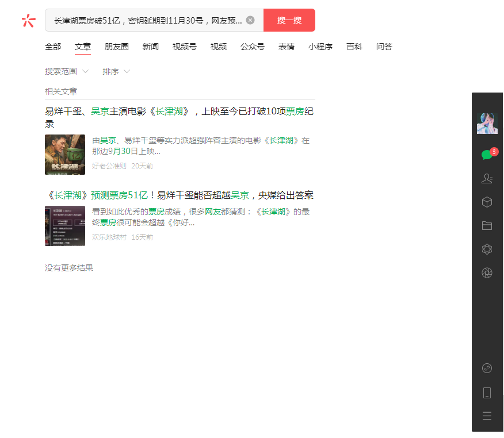Expand the 搜索范围 dropdown

(x=67, y=71)
